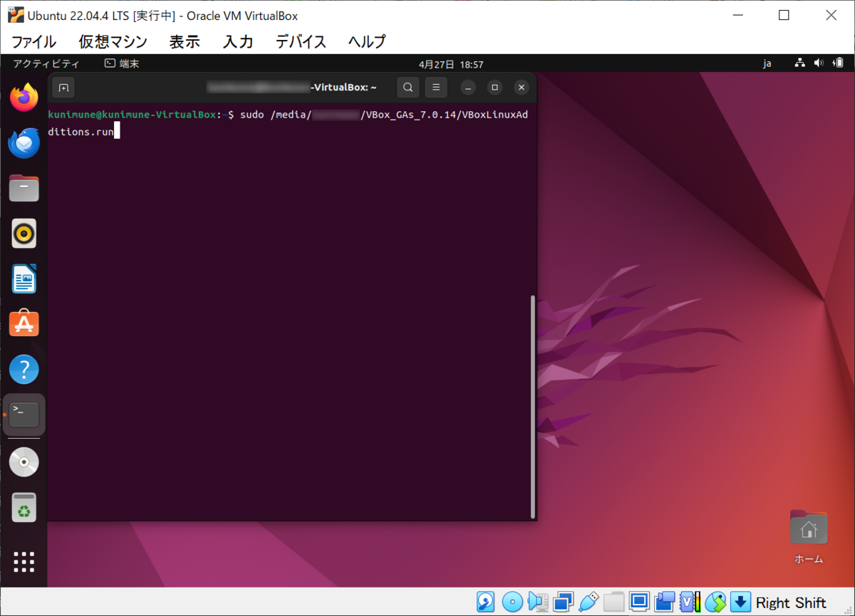Click the アクティビティ button in Ubuntu top bar

[46, 64]
